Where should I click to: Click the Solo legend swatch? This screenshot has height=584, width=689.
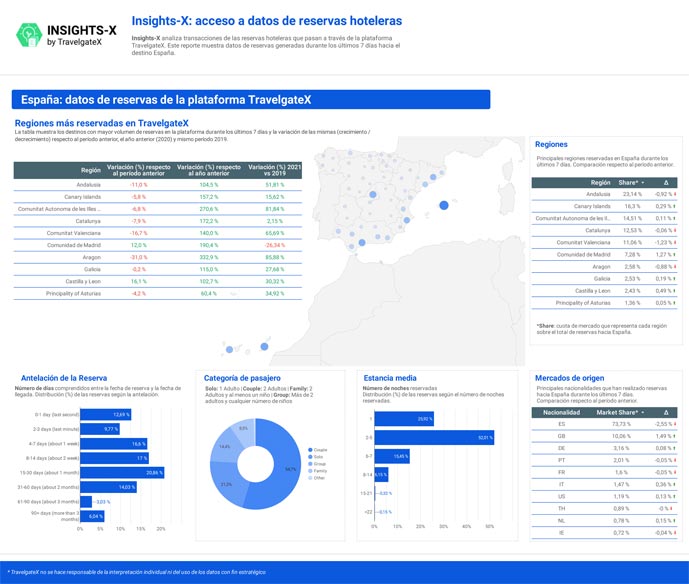pos(310,457)
